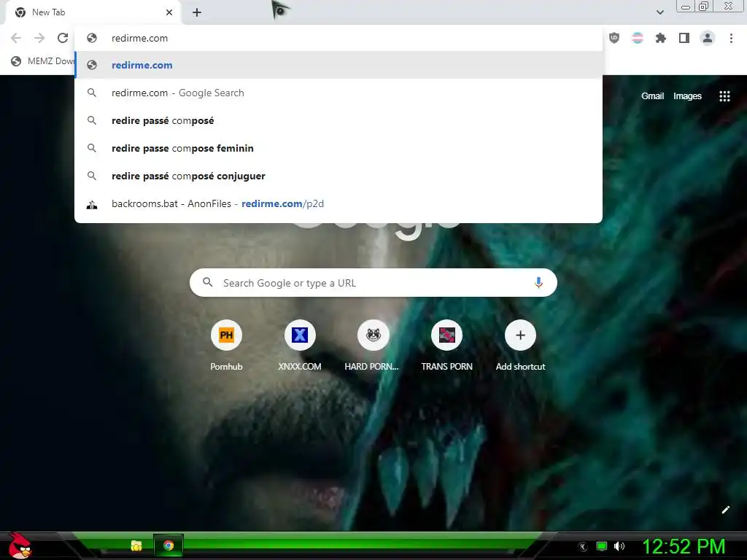
Task: Click the browser back arrow
Action: point(16,38)
